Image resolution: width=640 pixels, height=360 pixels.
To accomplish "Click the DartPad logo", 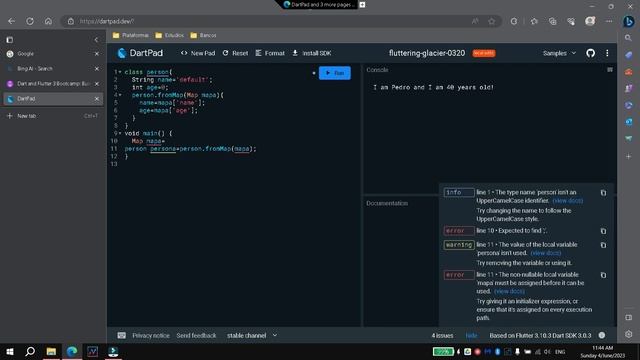I will (140, 53).
